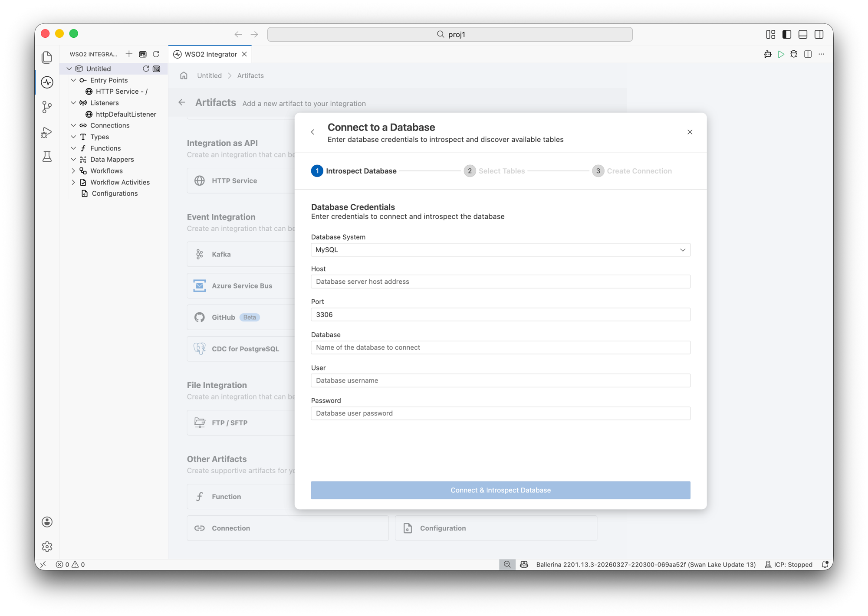Click the proj1 command center search

tap(450, 34)
